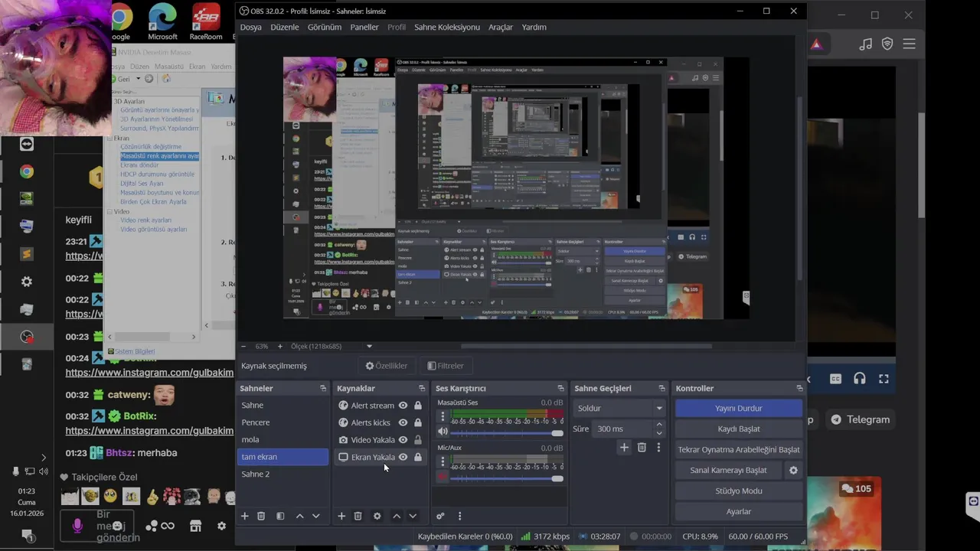Unlock the Alerts kicks source
Screen dimensions: 980x551
pyautogui.click(x=418, y=422)
